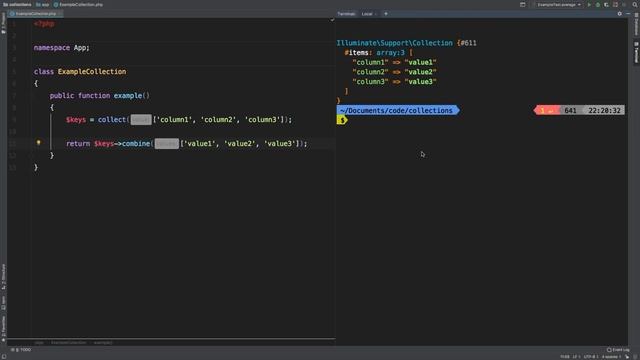Viewport: 640px width, 360px height.
Task: Open the ExampleTest run configuration dropdown
Action: 558,4
